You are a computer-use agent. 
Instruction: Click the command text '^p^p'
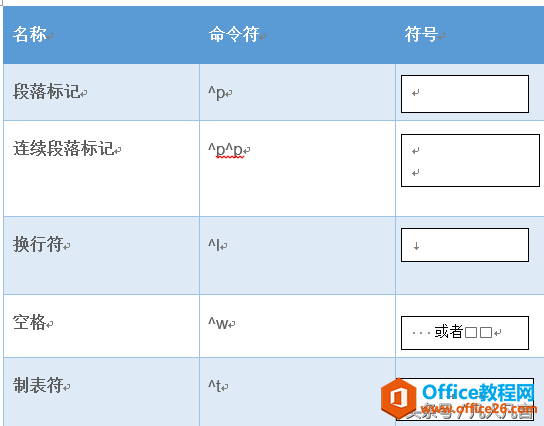pyautogui.click(x=225, y=150)
